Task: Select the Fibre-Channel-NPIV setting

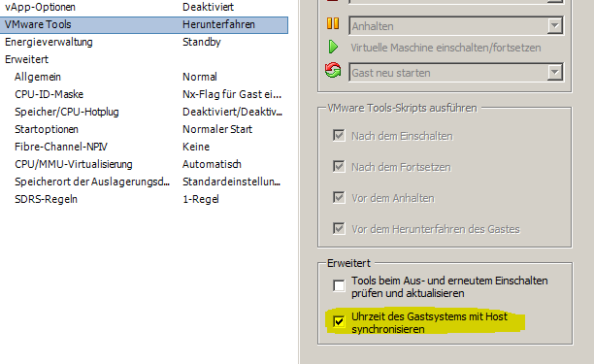Action: coord(144,147)
